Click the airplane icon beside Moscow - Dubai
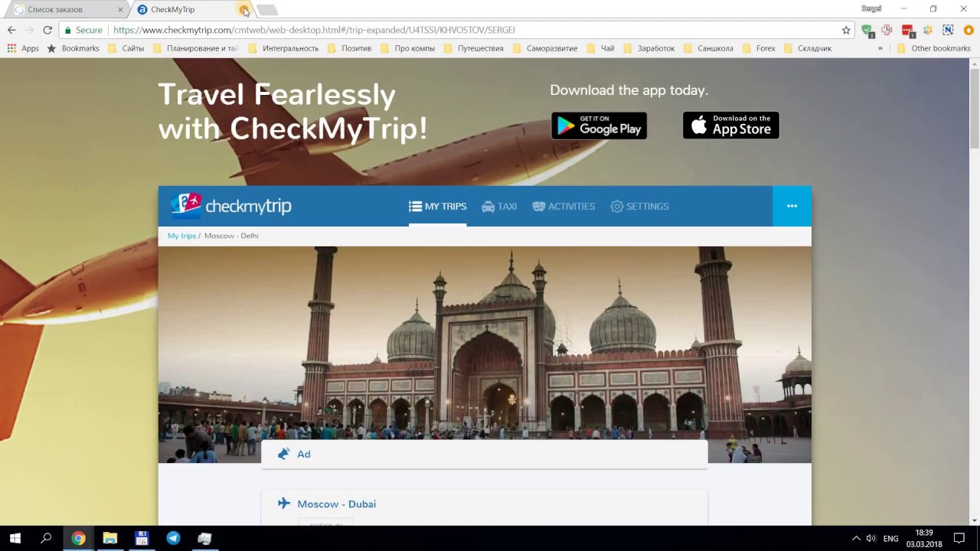Viewport: 980px width, 551px height. (284, 504)
